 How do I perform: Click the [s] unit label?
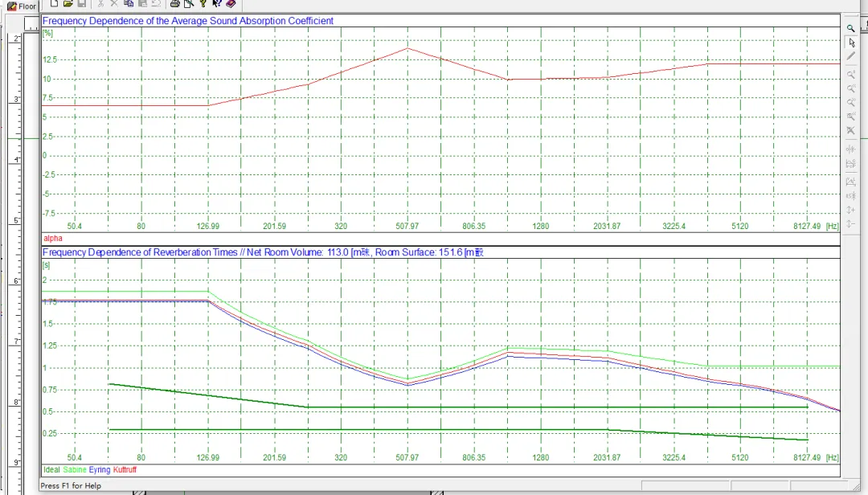click(x=47, y=265)
